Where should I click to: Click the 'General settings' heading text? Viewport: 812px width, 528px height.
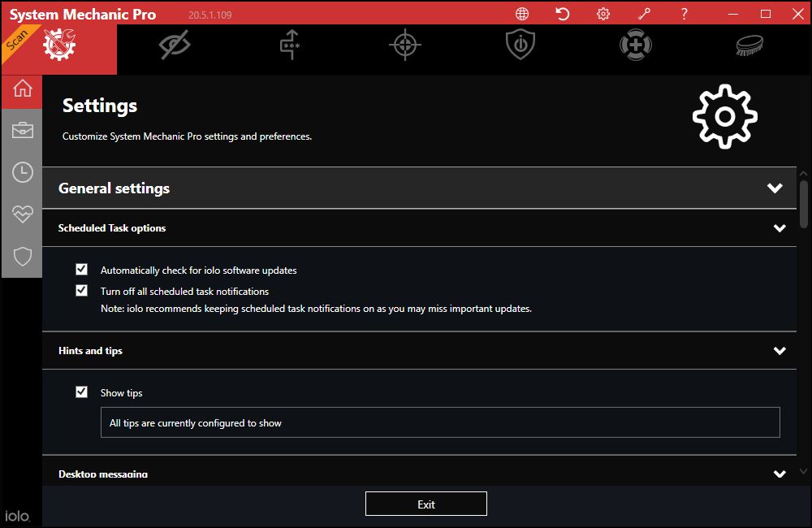point(114,188)
